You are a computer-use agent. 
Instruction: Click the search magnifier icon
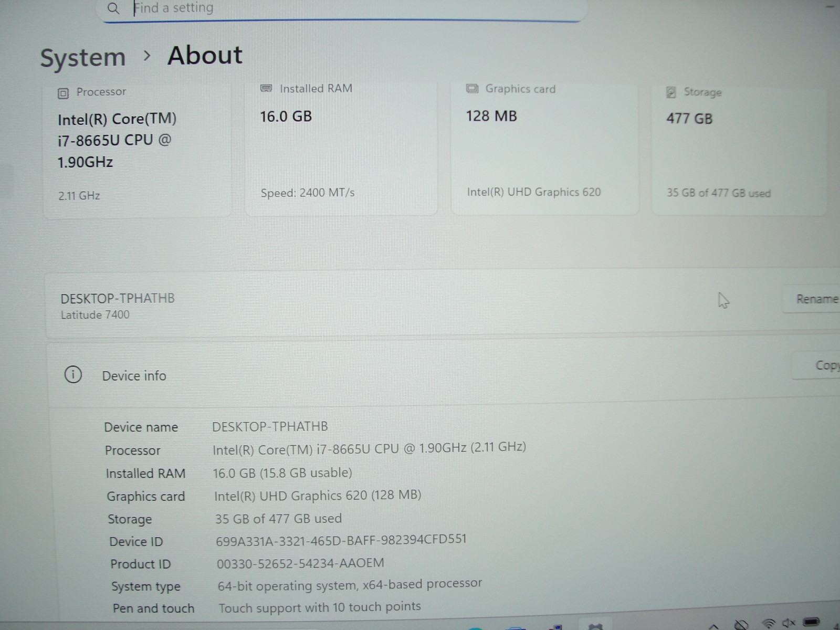coord(113,8)
